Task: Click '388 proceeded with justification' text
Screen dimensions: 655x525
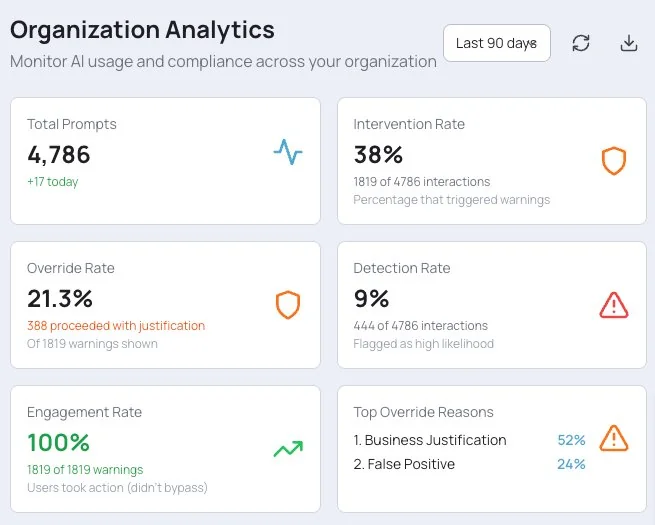Action: coord(116,326)
